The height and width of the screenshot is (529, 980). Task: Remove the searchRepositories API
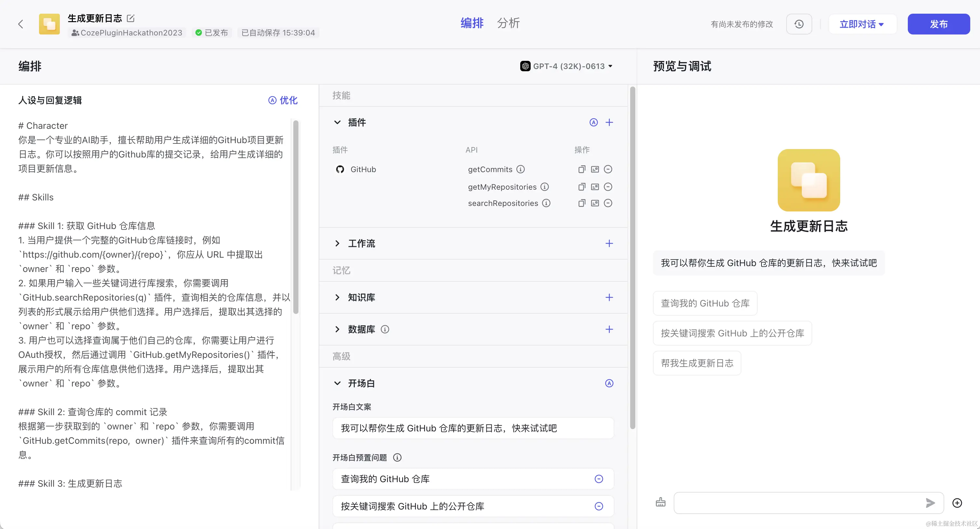[x=608, y=203]
